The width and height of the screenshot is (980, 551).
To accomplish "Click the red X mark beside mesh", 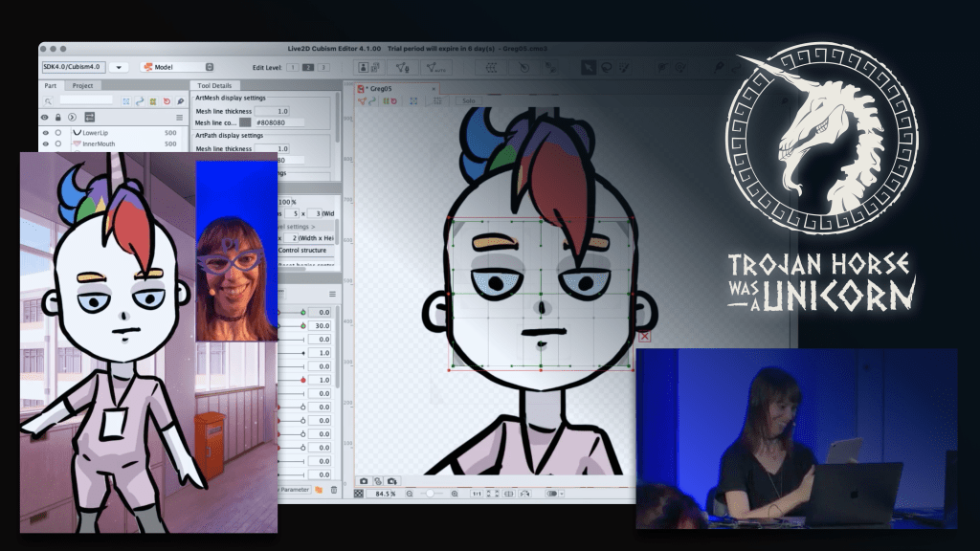I will pos(644,337).
